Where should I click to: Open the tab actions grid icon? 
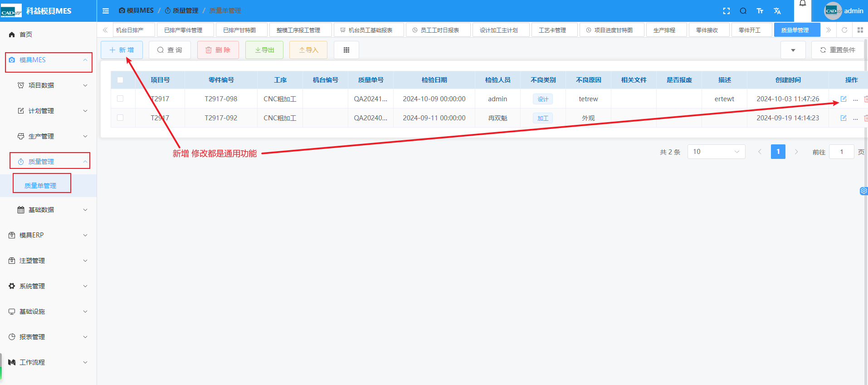pyautogui.click(x=860, y=30)
